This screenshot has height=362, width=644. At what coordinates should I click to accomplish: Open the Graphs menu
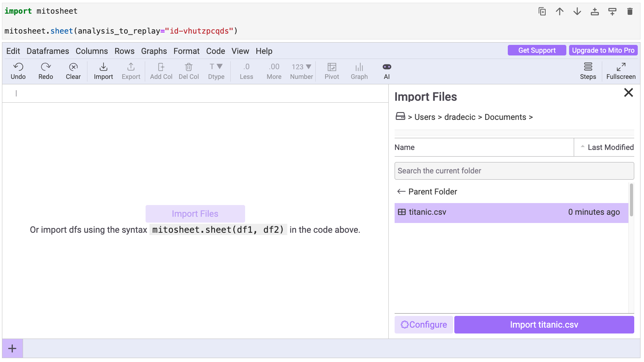click(154, 51)
